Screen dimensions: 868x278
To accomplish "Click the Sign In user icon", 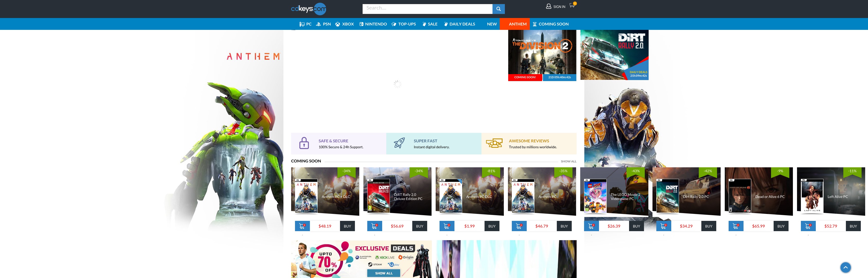I will [x=549, y=6].
